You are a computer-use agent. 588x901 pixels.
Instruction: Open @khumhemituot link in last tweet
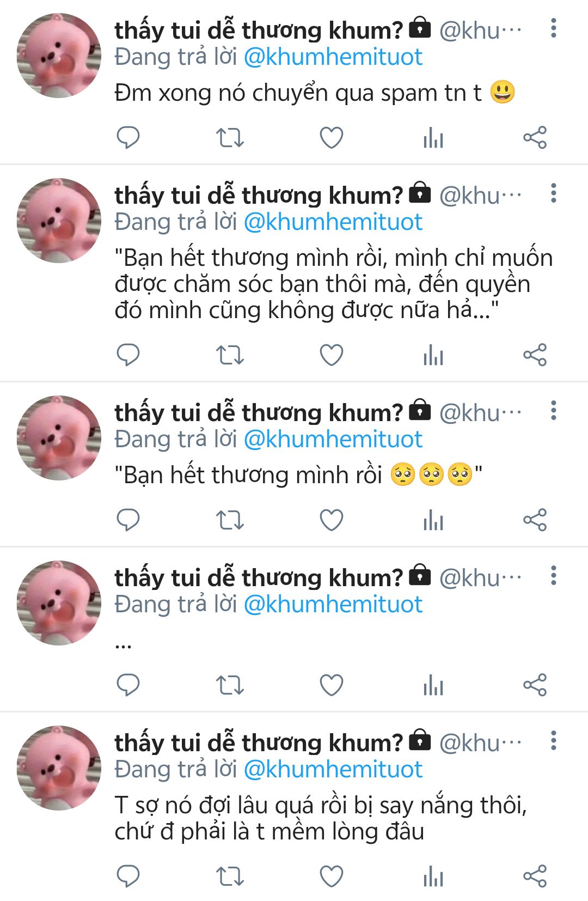coord(333,769)
